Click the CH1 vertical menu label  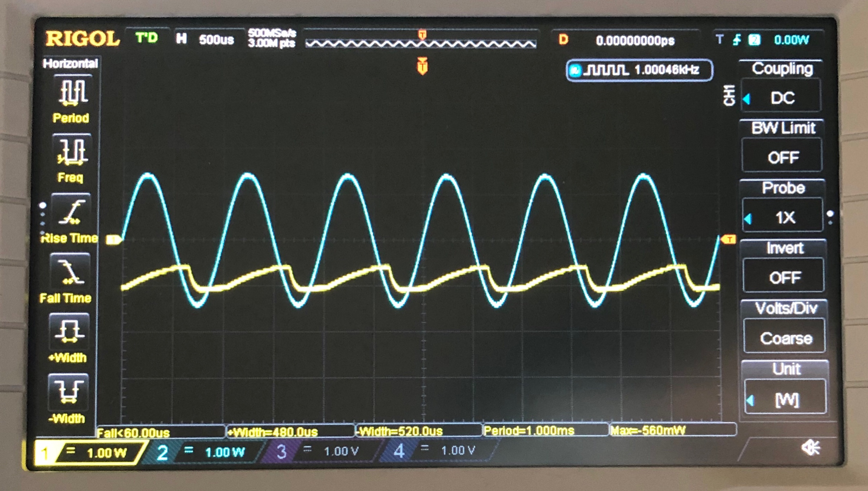coord(729,95)
